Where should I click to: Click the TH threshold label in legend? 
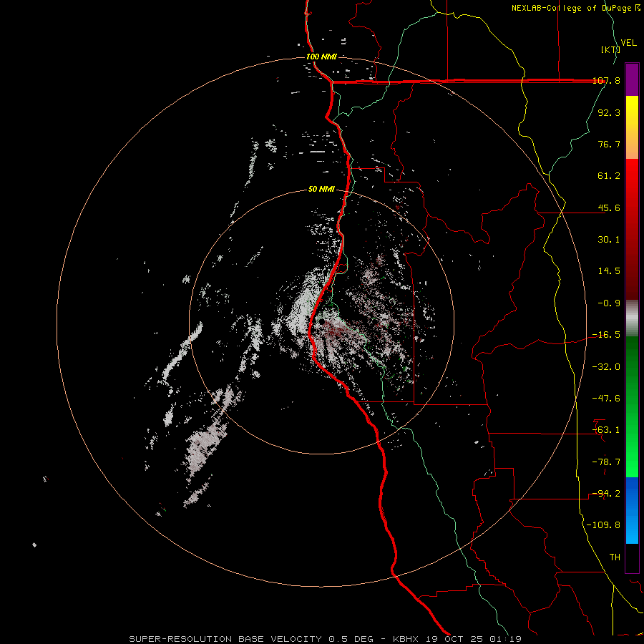point(615,557)
